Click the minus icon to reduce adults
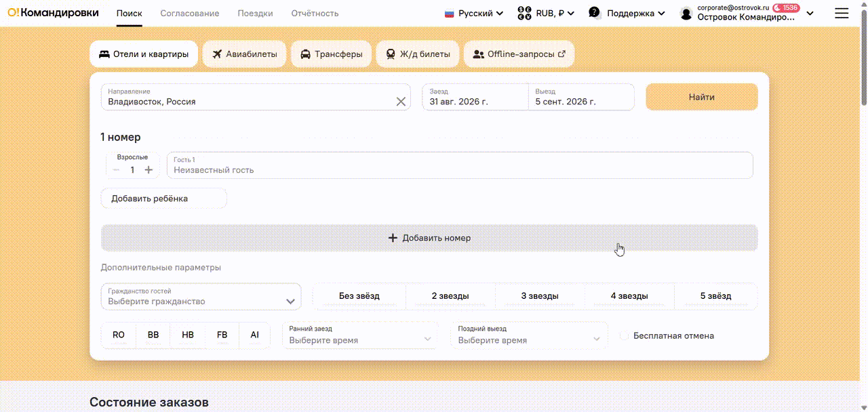The width and height of the screenshot is (868, 412). pos(117,170)
